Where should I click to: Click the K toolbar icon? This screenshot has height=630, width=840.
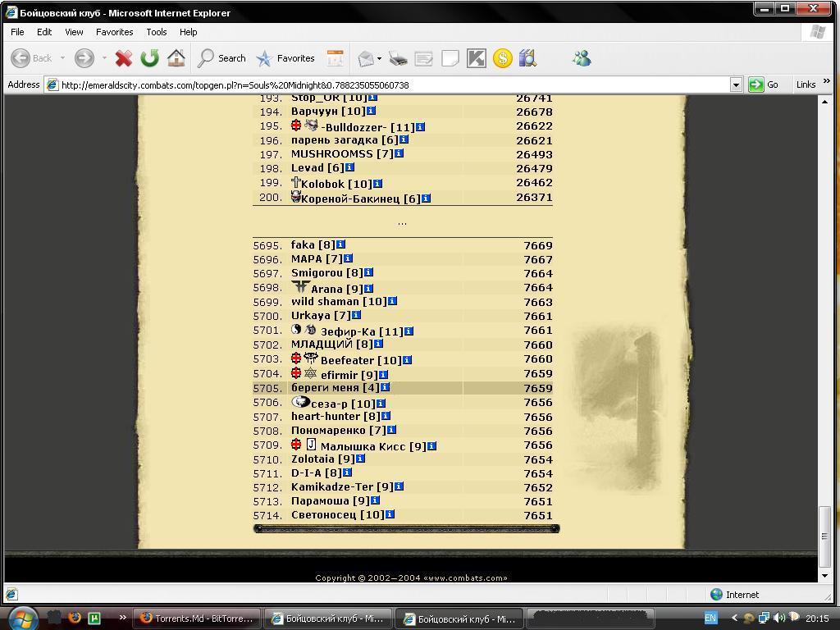(x=477, y=58)
